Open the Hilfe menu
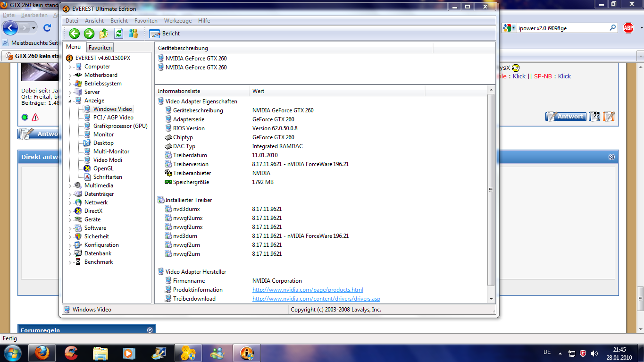The image size is (644, 362). click(204, 21)
